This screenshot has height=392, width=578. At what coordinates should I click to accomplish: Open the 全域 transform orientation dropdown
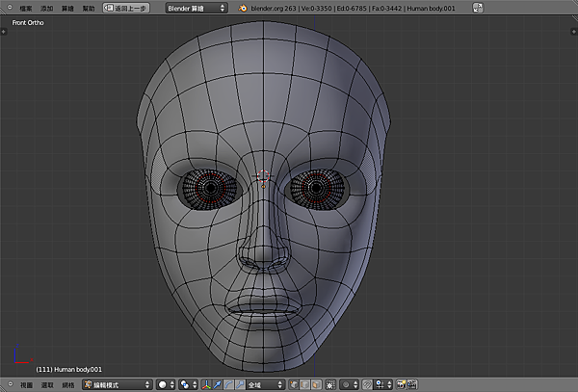click(x=265, y=383)
